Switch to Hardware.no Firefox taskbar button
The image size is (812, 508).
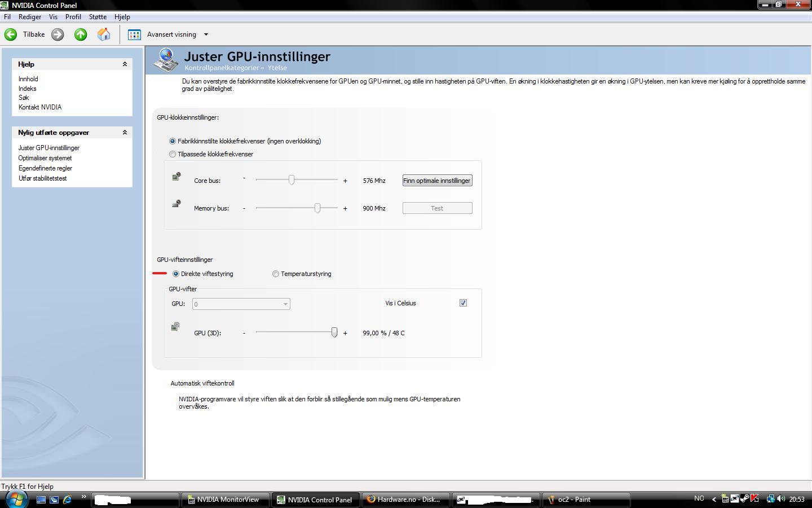click(405, 500)
